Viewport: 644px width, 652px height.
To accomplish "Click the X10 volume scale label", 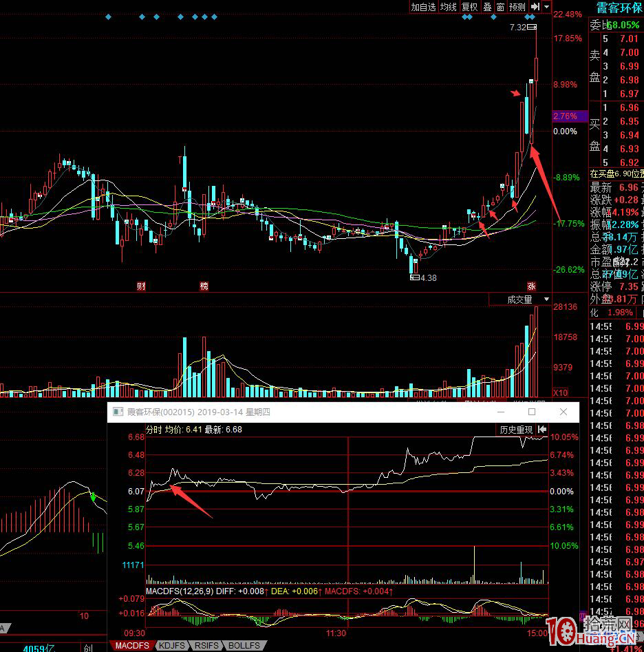I will (x=561, y=392).
